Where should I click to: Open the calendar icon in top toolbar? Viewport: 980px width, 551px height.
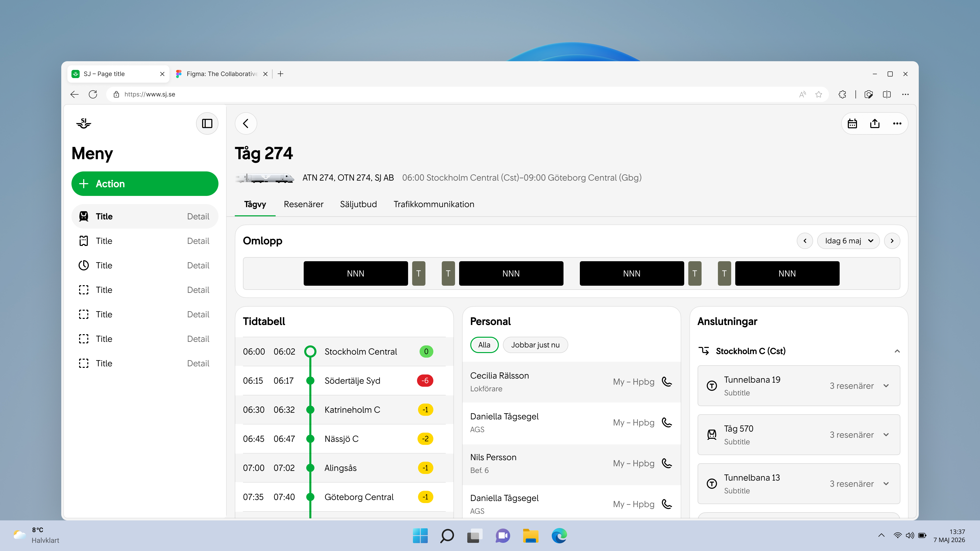click(x=852, y=123)
